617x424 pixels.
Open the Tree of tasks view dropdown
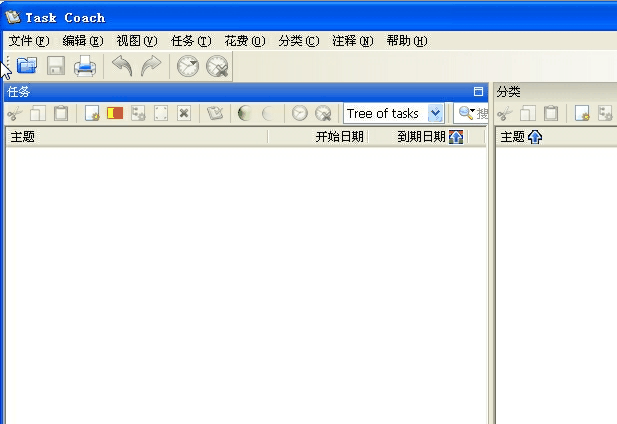(x=436, y=114)
